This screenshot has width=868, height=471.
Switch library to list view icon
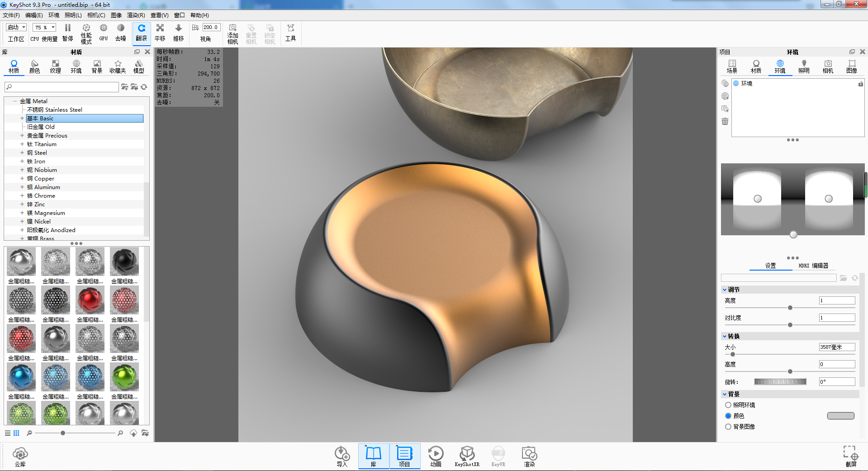coord(8,433)
